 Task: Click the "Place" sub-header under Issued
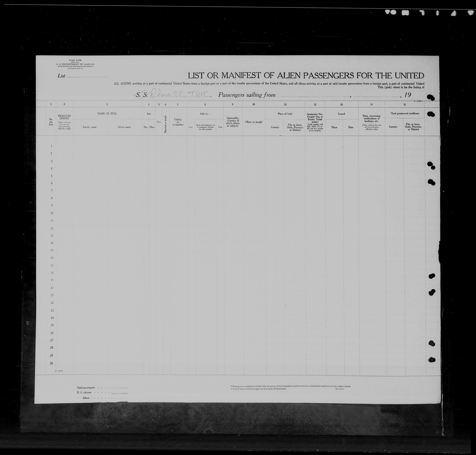click(x=334, y=127)
